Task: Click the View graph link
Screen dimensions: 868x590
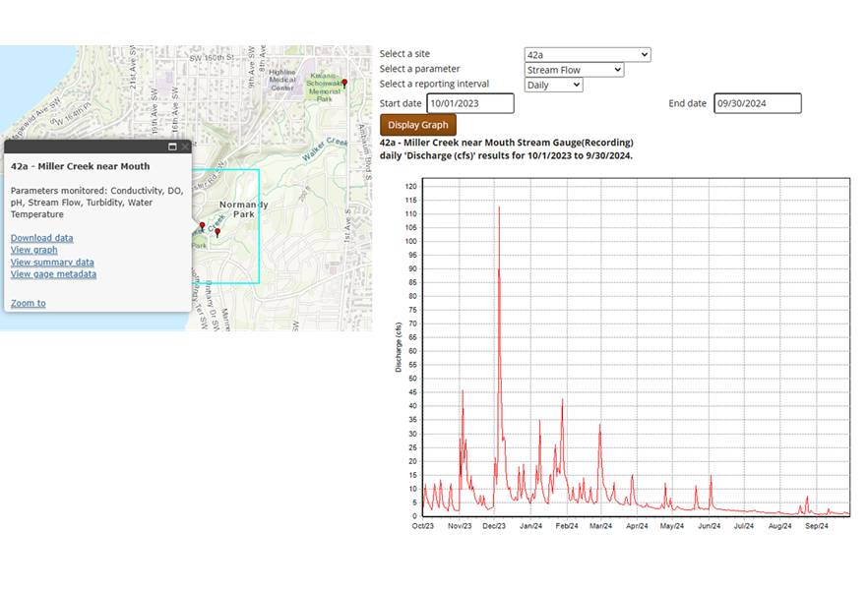Action: coord(34,250)
